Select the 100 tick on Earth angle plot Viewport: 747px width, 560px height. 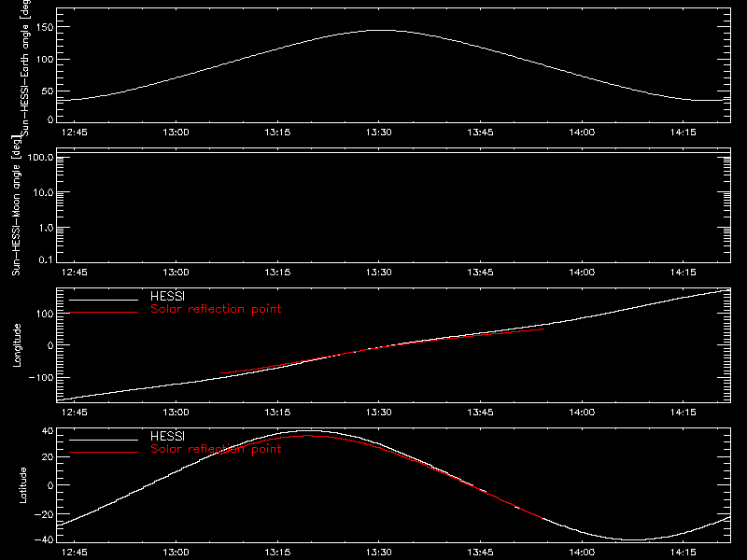(44, 60)
